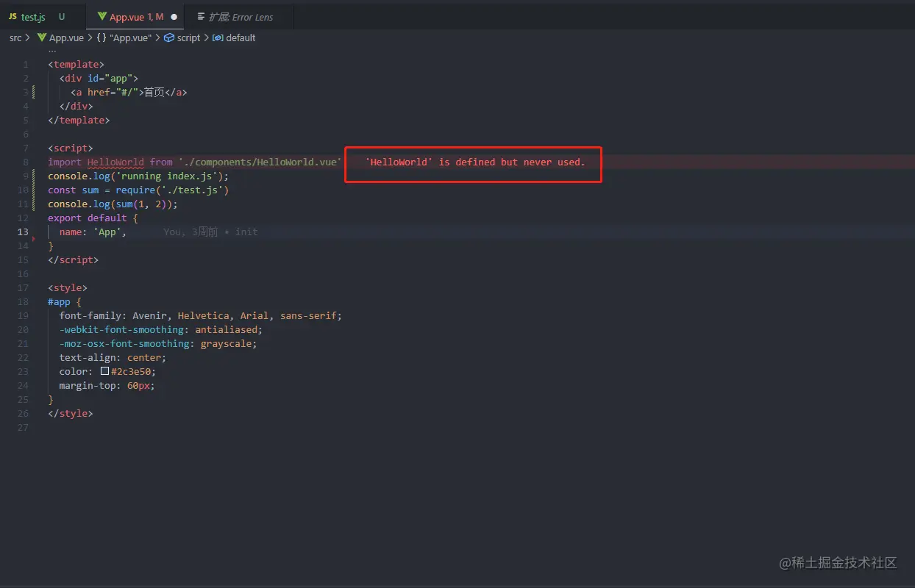Open the src folder breadcrumb
915x588 pixels.
pos(15,37)
